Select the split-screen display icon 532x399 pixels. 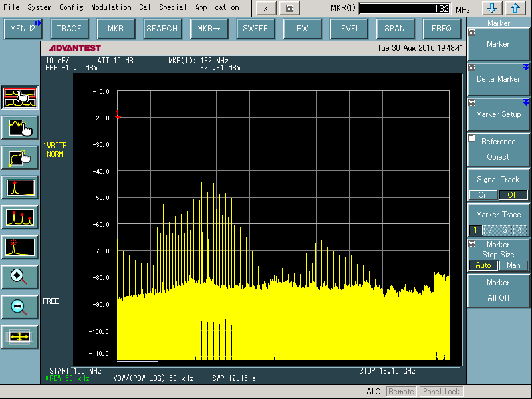(20, 98)
